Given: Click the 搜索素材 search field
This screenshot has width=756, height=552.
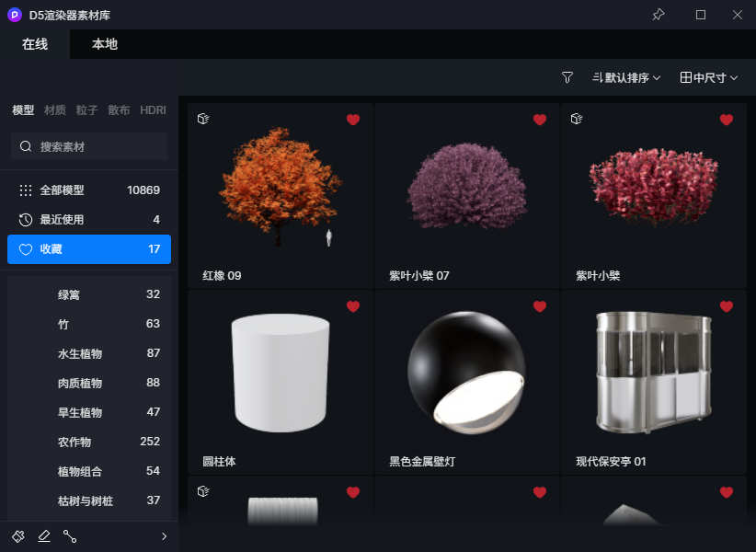Looking at the screenshot, I should (x=89, y=146).
